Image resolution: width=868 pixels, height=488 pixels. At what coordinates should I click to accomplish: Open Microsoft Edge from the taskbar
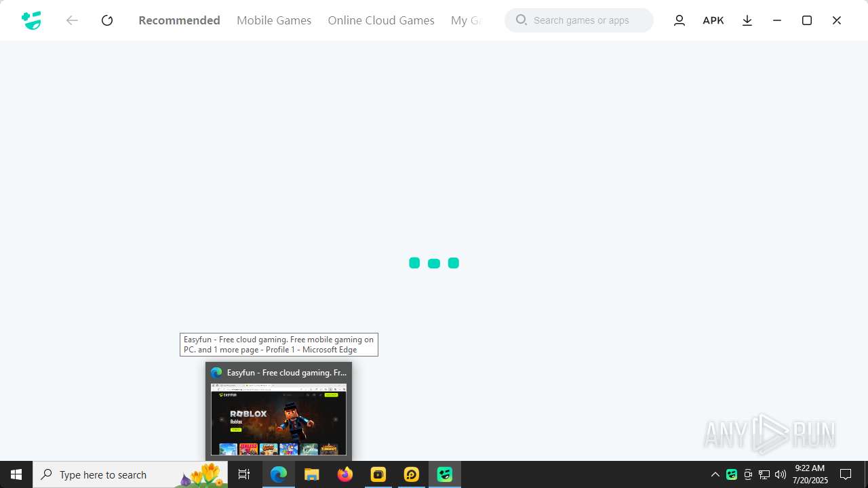coord(279,474)
